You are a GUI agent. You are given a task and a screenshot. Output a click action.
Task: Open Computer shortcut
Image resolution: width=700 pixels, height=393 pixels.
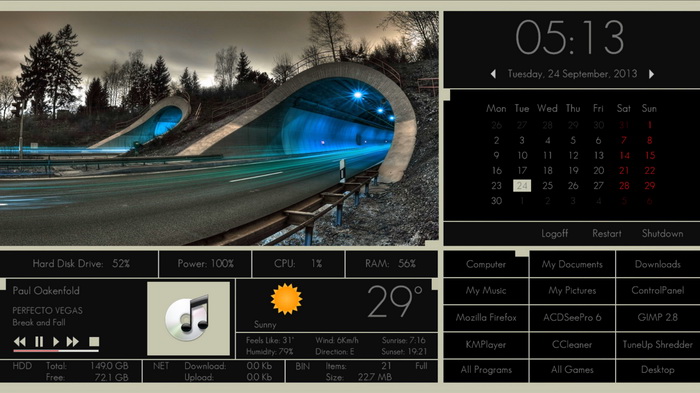tap(486, 264)
